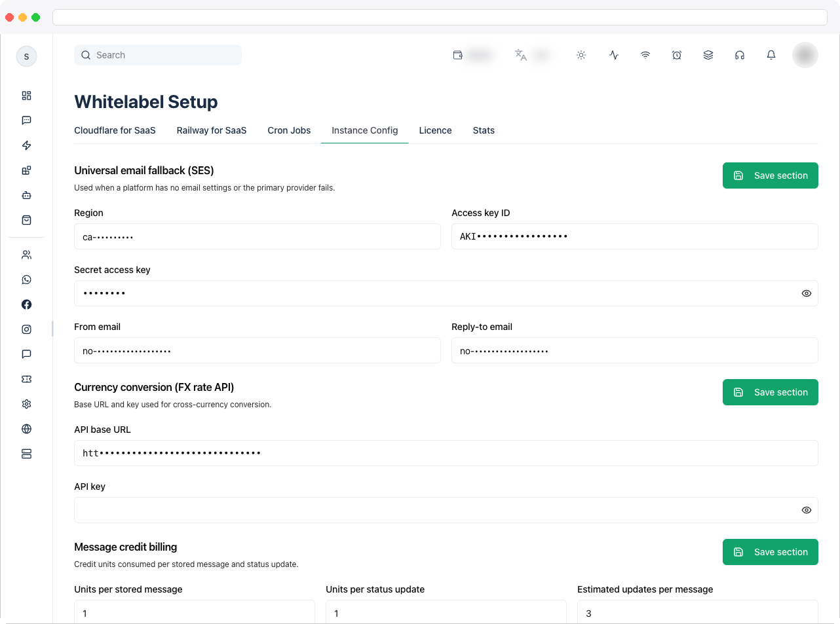Click the S workspace avatar in sidebar

(26, 56)
